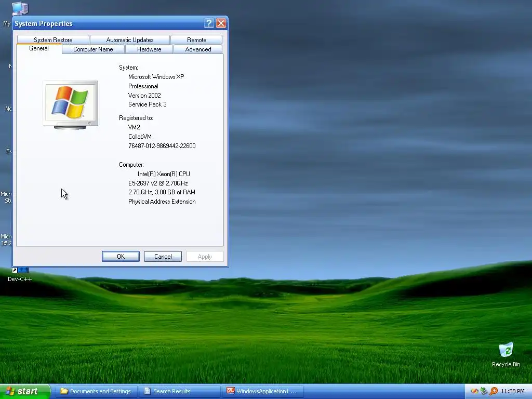Select the Dev-C++ desktop shortcut
Image resolution: width=532 pixels, height=399 pixels.
point(20,275)
